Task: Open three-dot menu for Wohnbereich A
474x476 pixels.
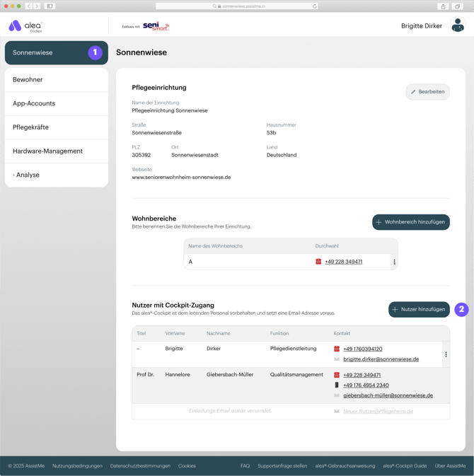Action: click(394, 262)
